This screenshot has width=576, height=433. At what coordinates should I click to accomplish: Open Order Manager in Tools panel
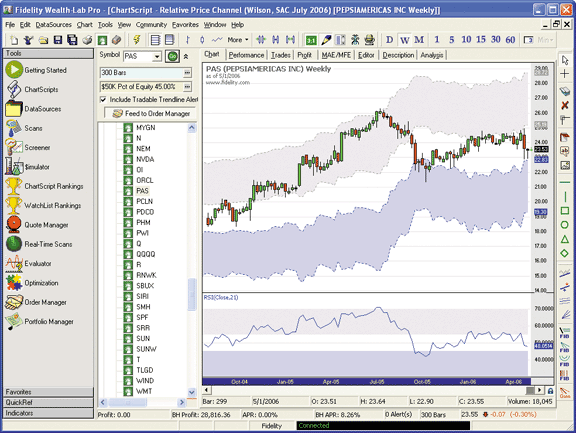coord(36,302)
